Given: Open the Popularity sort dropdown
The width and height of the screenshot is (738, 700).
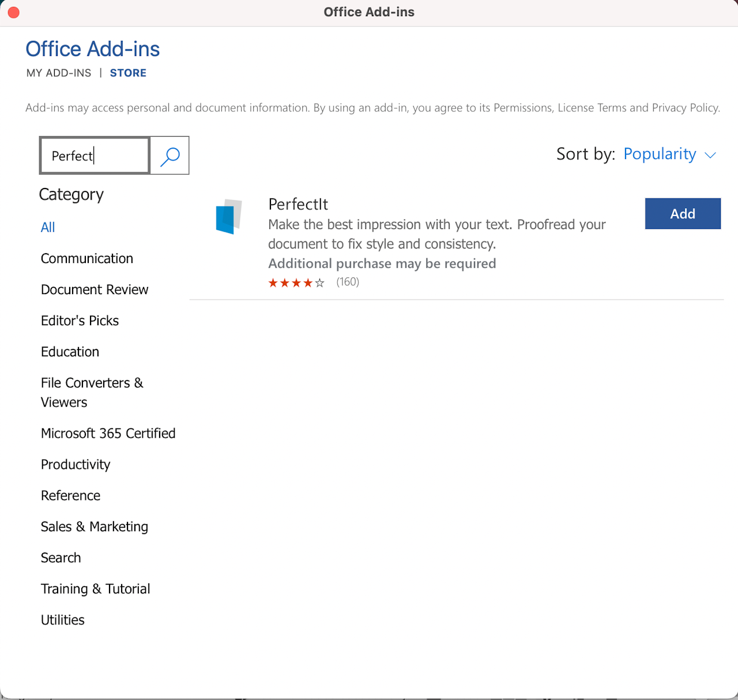Looking at the screenshot, I should 660,154.
